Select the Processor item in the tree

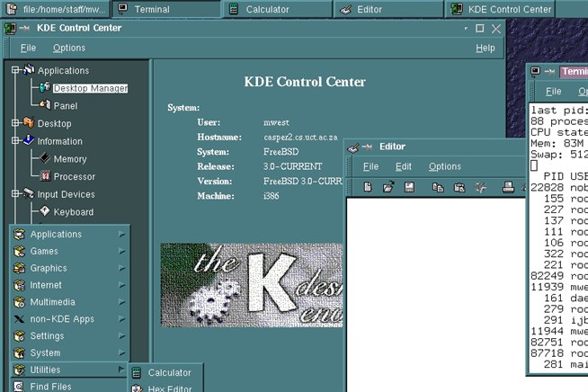tap(74, 177)
